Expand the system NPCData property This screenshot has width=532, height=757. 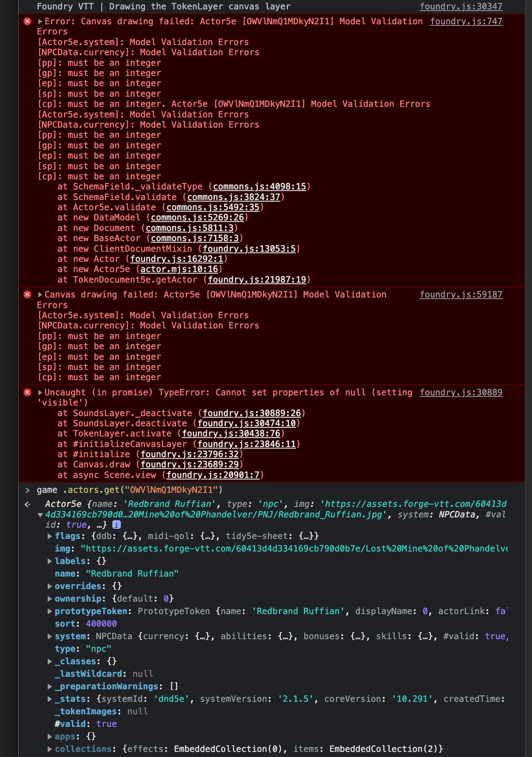50,636
